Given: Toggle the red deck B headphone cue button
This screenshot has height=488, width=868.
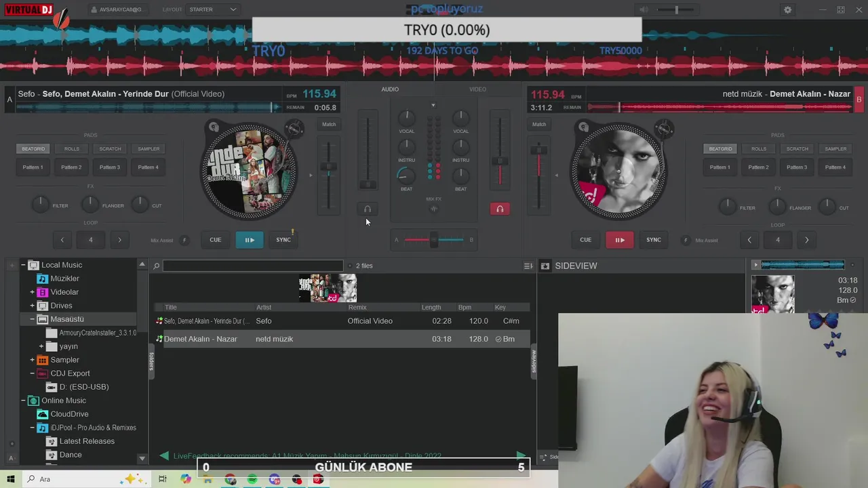Looking at the screenshot, I should [x=500, y=209].
